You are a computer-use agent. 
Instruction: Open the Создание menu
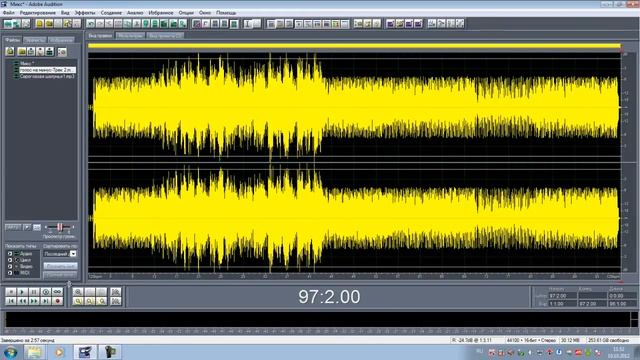[x=111, y=13]
